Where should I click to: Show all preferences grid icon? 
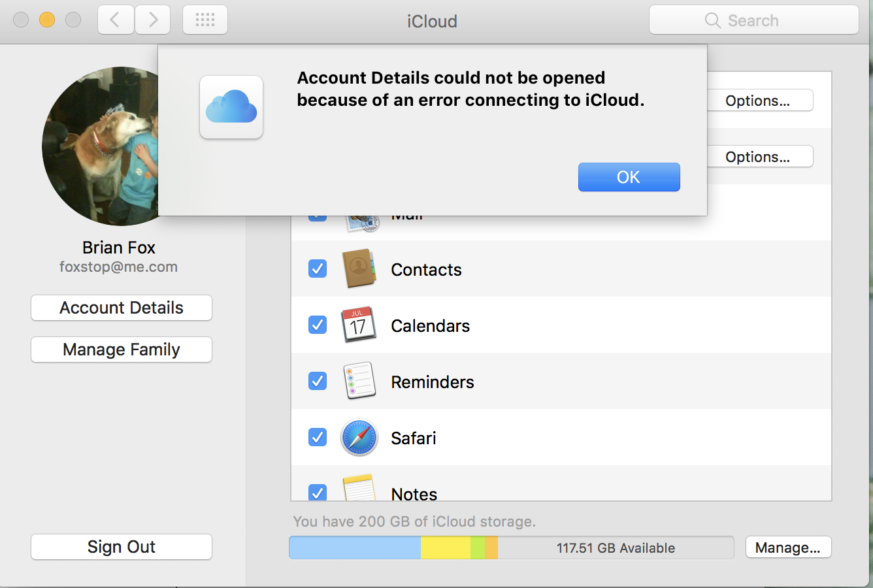[205, 20]
